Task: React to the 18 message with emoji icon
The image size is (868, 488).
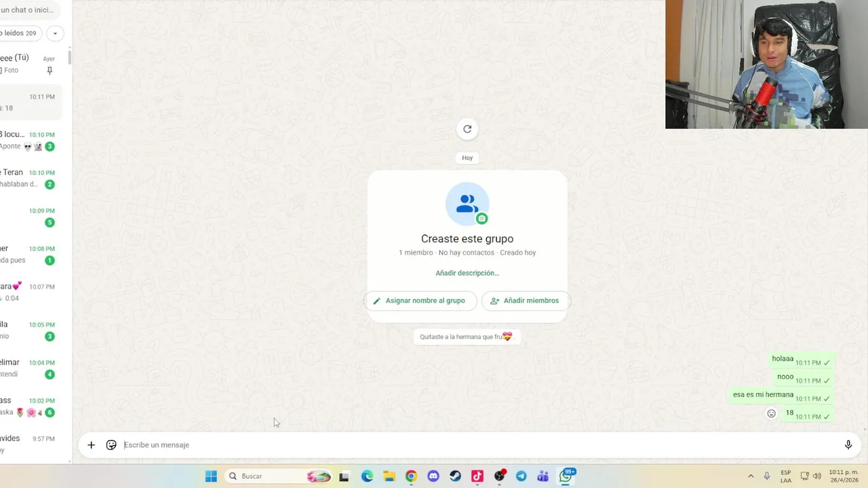Action: (x=771, y=413)
